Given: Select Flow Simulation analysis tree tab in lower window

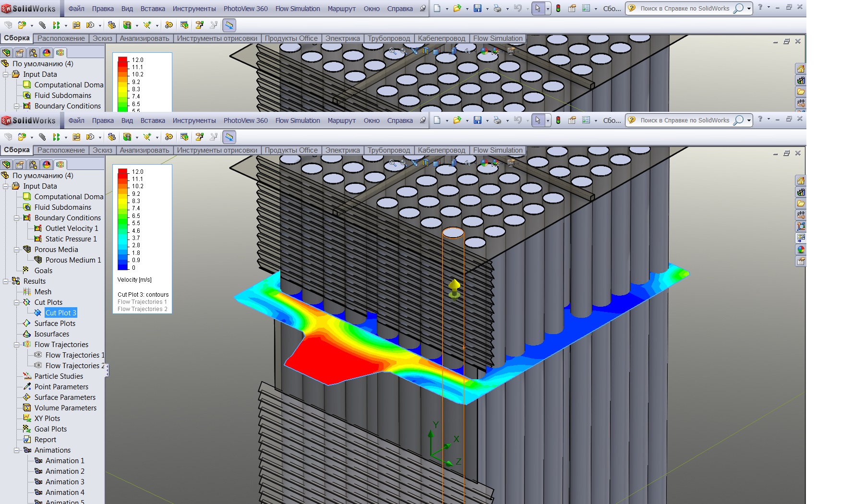Looking at the screenshot, I should pyautogui.click(x=60, y=165).
